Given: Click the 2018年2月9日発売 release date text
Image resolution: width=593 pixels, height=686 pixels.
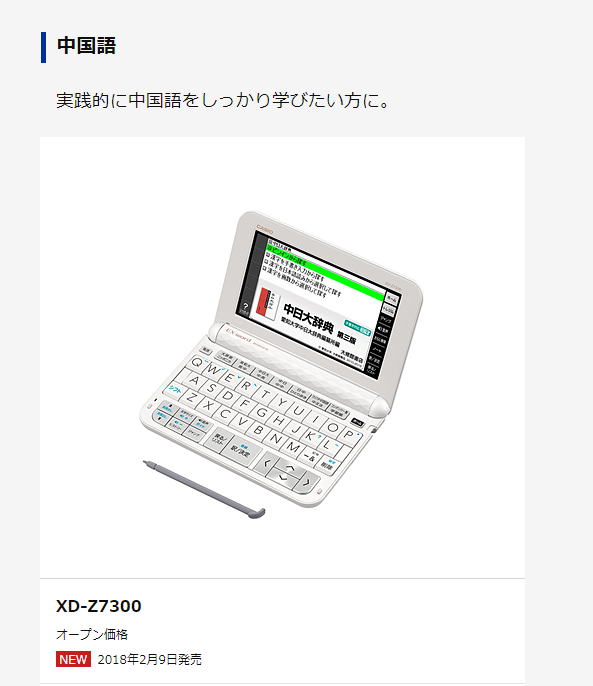Looking at the screenshot, I should point(150,659).
